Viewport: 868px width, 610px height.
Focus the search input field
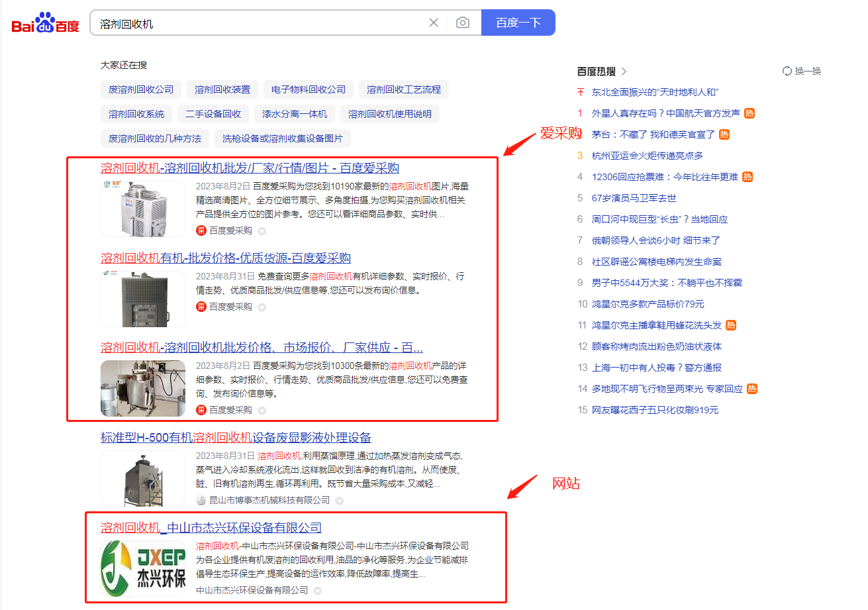coord(258,23)
